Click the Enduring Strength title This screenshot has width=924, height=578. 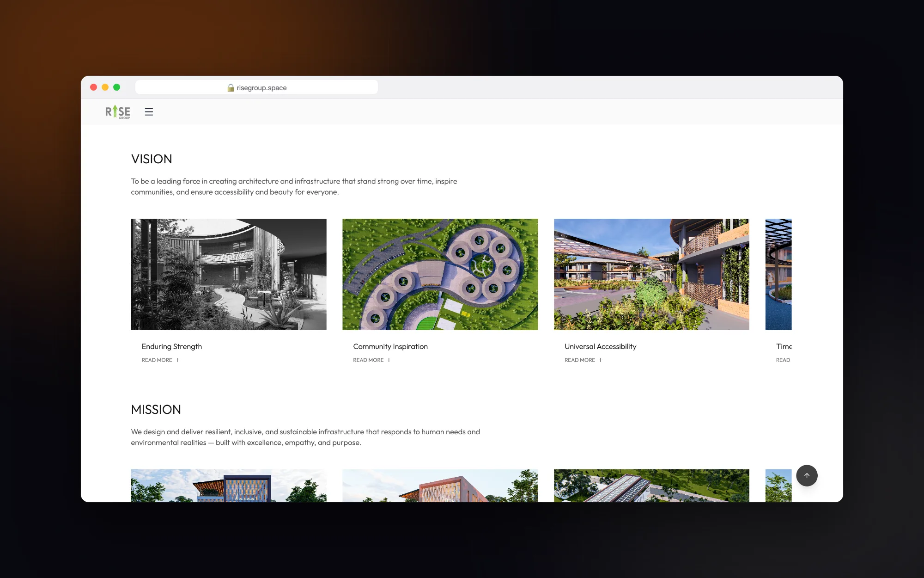tap(172, 346)
